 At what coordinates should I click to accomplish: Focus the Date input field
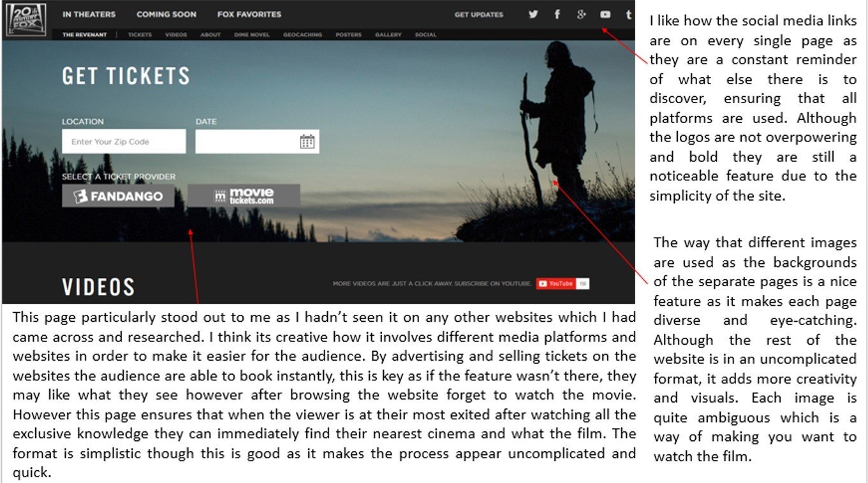257,141
